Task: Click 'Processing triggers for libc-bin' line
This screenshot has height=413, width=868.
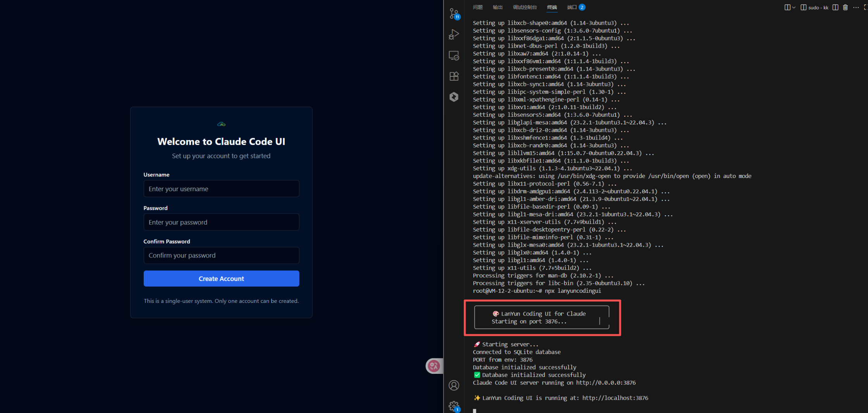Action: [x=559, y=283]
